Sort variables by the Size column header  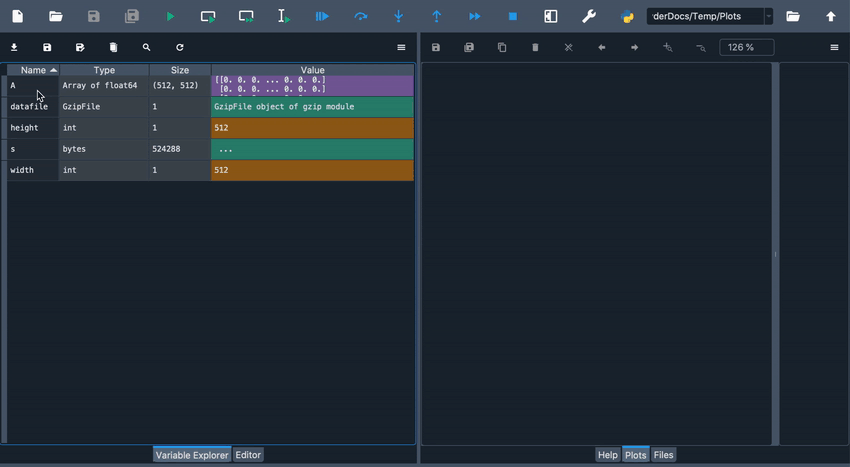(x=180, y=70)
